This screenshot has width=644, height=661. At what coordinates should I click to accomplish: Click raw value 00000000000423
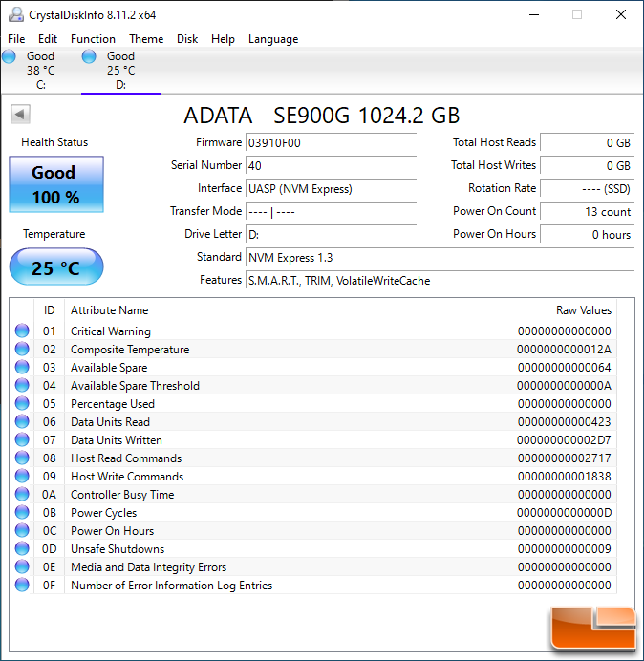click(x=564, y=422)
